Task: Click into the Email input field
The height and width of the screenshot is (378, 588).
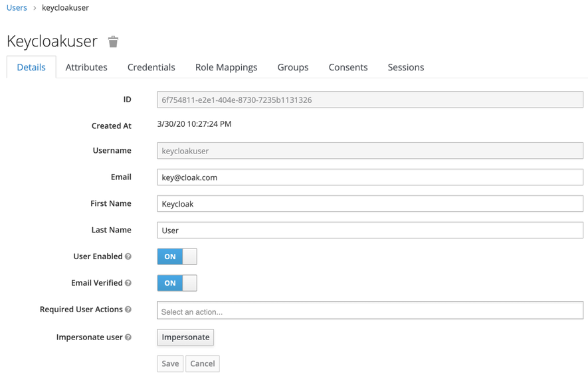Action: [369, 177]
